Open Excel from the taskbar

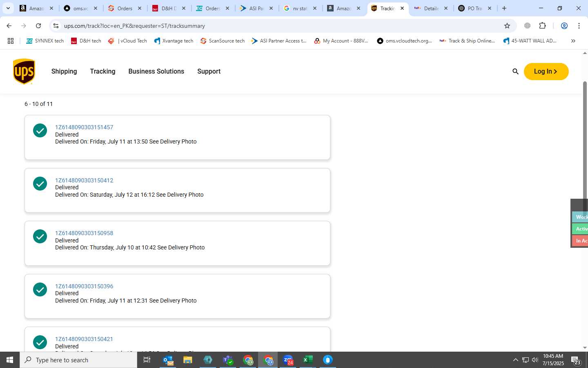pyautogui.click(x=308, y=360)
